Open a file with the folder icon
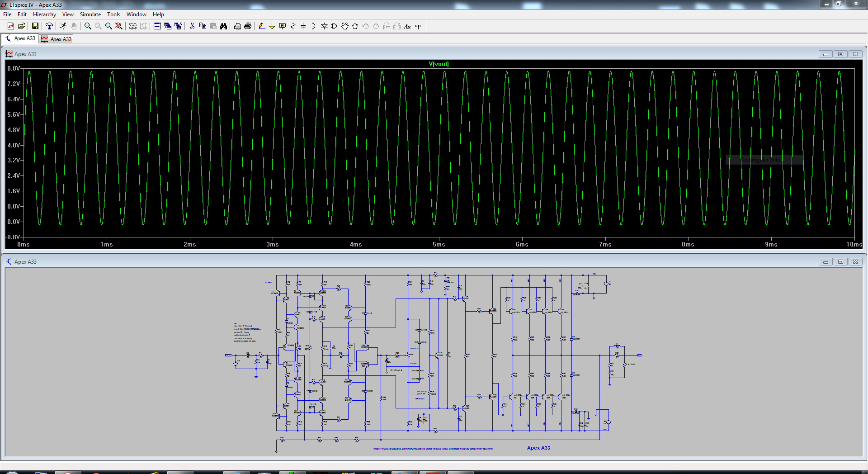Viewport: 868px width, 474px height. tap(21, 26)
